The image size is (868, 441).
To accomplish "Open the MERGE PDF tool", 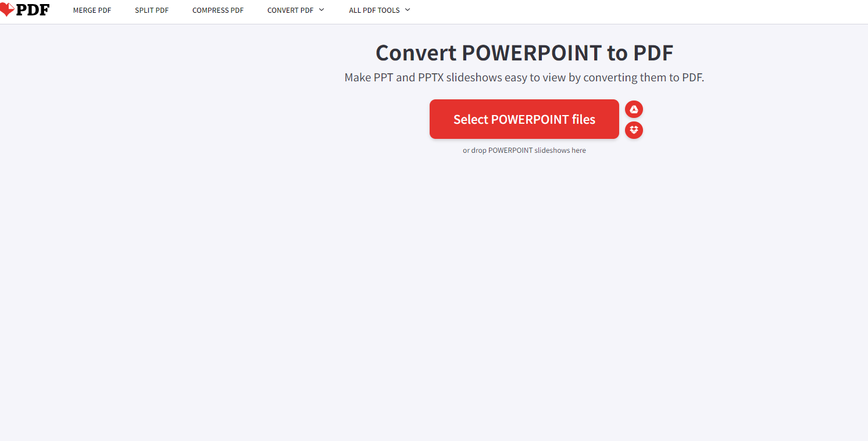I will [x=92, y=10].
